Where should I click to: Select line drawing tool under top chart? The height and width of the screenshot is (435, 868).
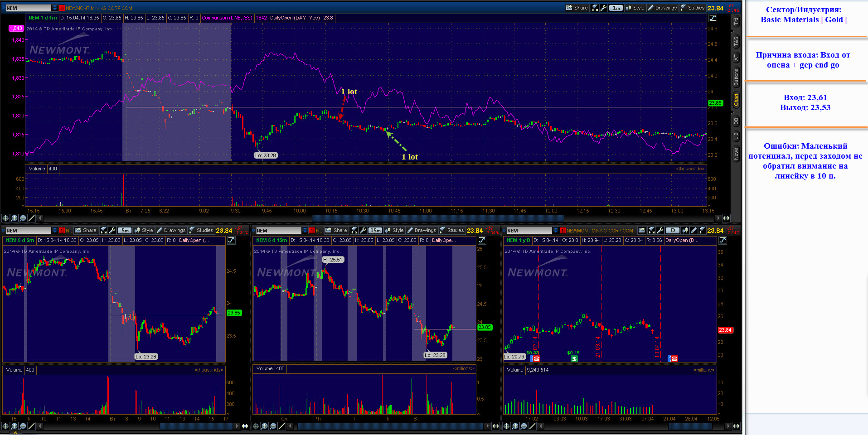tap(32, 218)
